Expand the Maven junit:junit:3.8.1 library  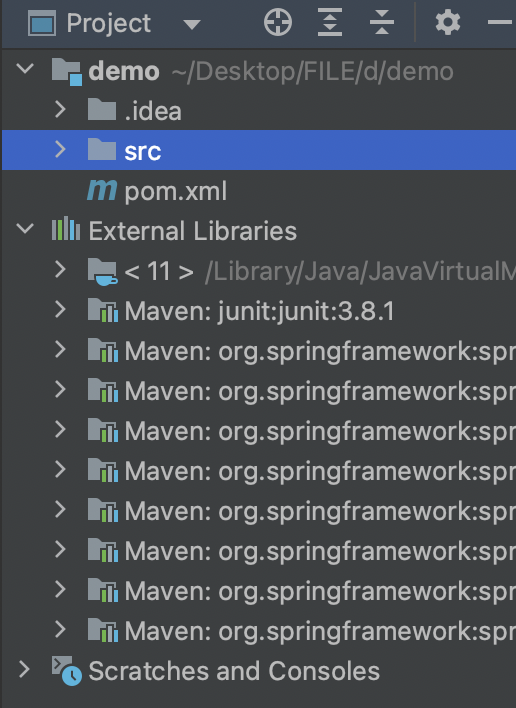coord(60,310)
